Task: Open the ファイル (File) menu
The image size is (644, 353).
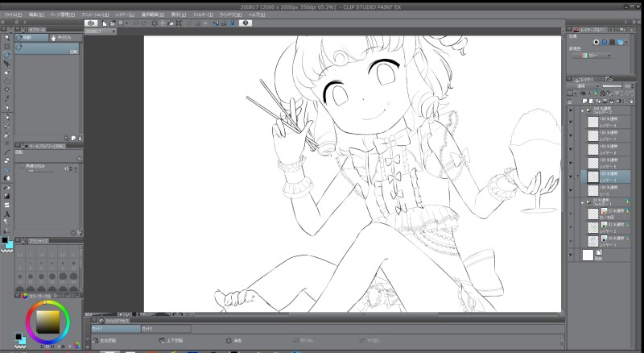Action: [13, 15]
